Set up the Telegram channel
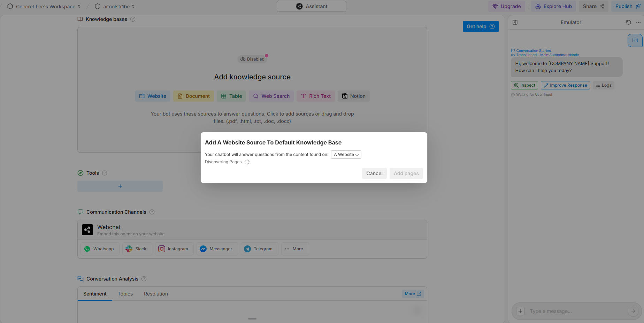The width and height of the screenshot is (644, 323). [x=259, y=249]
